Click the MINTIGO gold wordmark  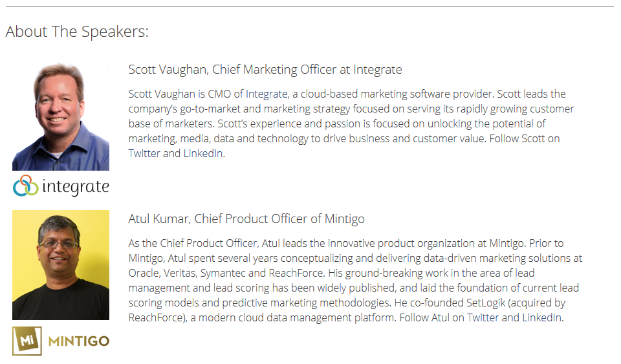point(79,341)
